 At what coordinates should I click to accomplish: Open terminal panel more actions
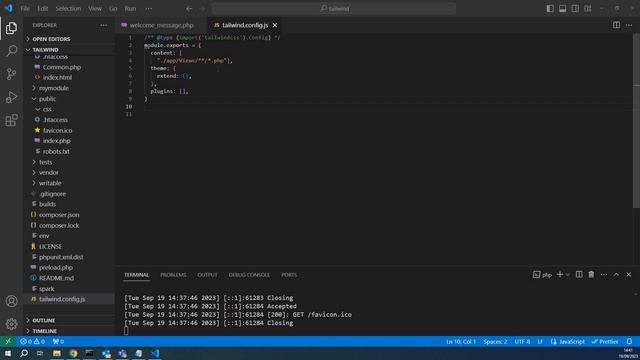coord(604,275)
